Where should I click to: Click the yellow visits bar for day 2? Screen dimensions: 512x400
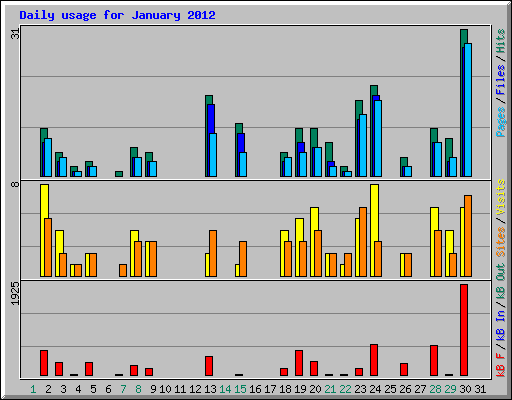[44, 202]
